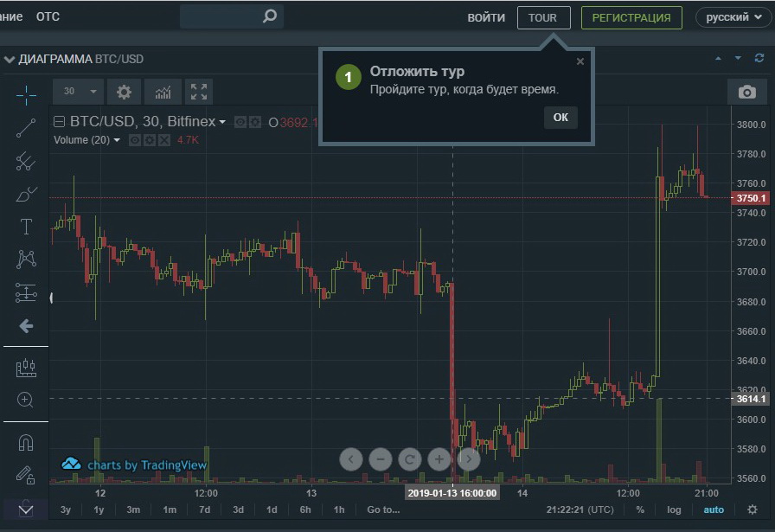Viewport: 775px width, 532px height.
Task: Zoom in with the plus button
Action: tap(439, 459)
